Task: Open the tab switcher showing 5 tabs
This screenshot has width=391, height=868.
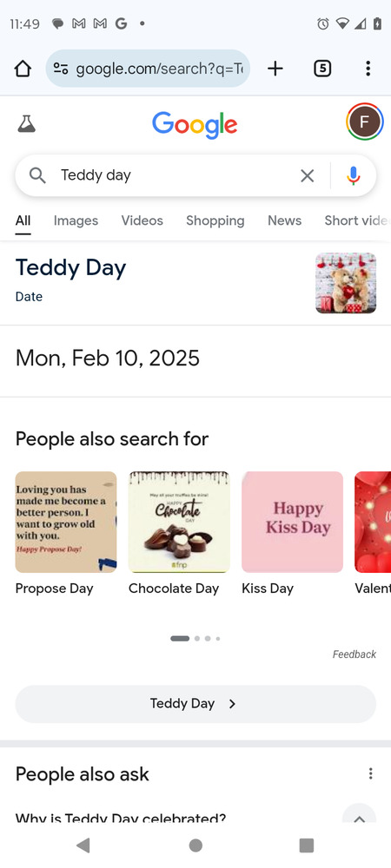Action: [322, 69]
